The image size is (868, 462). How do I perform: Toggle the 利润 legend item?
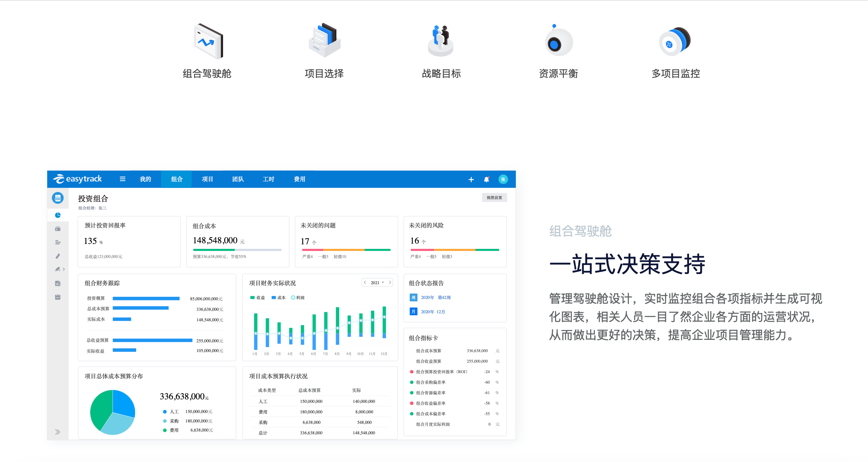point(298,297)
